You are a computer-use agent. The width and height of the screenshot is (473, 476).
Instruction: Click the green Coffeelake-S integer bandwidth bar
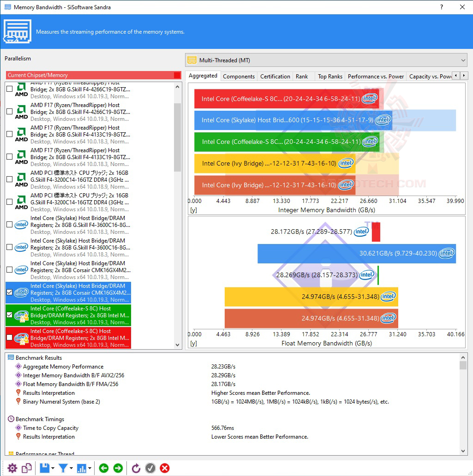287,142
